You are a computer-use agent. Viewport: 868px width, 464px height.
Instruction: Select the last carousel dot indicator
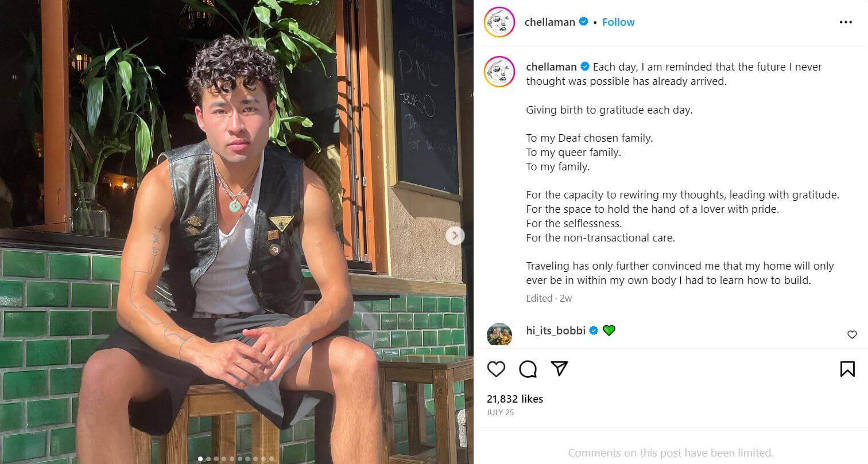pyautogui.click(x=272, y=459)
